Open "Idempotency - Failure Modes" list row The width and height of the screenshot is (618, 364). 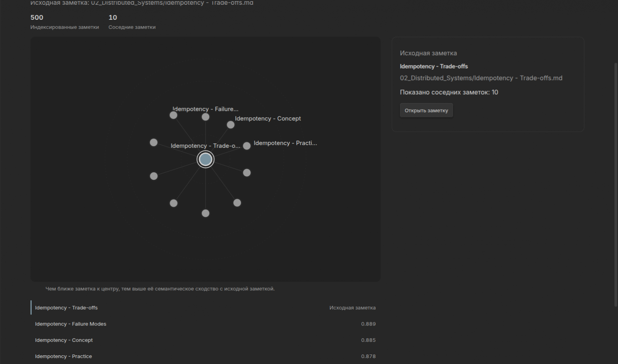(x=205, y=324)
